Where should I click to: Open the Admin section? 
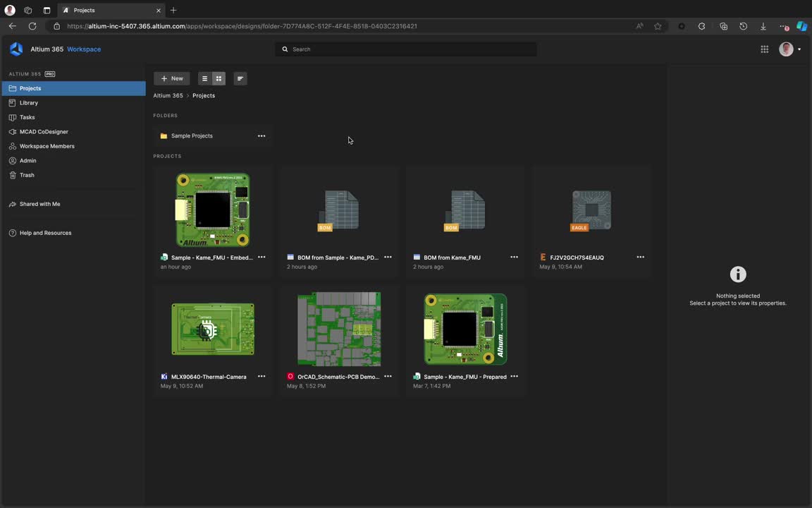point(27,161)
